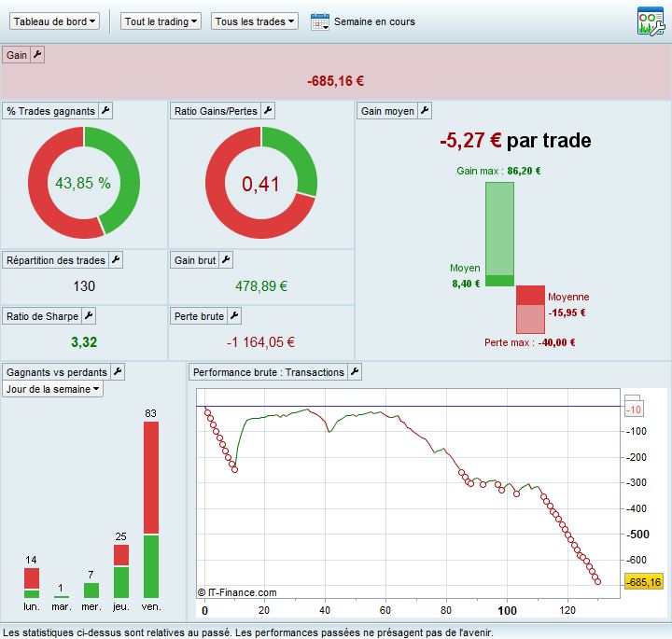Screen dimensions: 672x639
Task: Click the Répartition des trades title
Action: pyautogui.click(x=56, y=260)
